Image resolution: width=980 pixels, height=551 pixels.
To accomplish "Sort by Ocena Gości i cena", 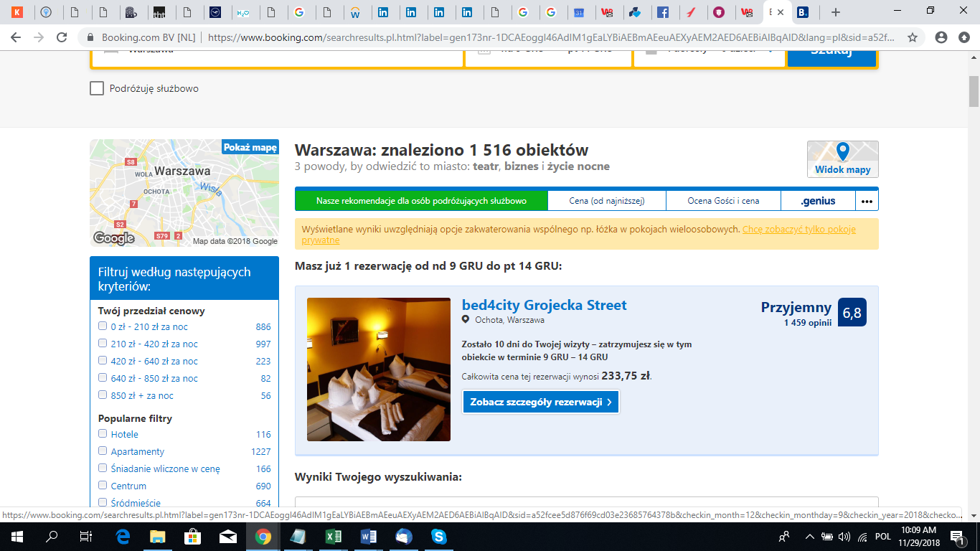I will [x=723, y=201].
